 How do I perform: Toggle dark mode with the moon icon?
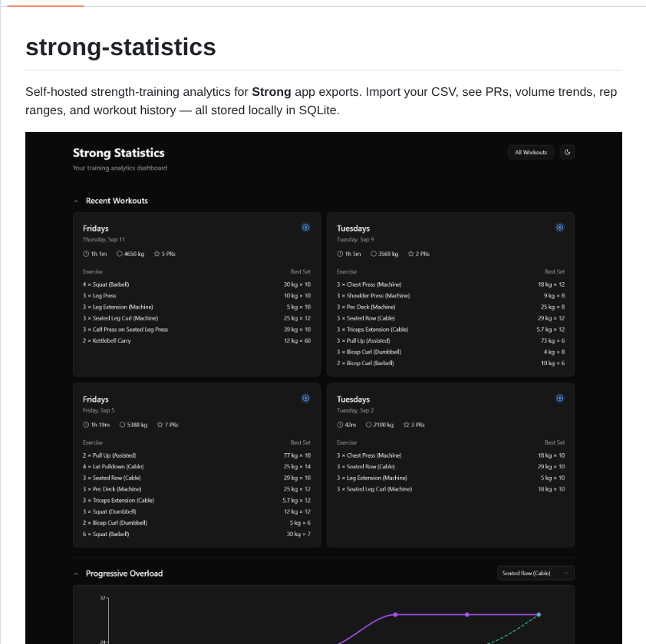567,152
